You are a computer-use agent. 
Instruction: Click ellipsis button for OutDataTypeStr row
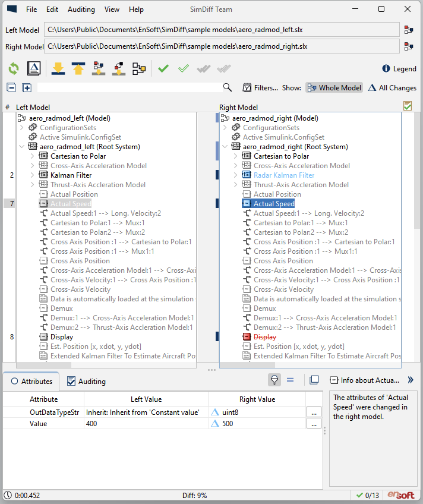[314, 412]
